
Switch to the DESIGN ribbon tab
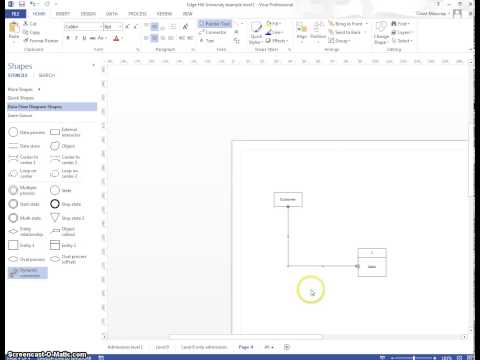tap(88, 14)
